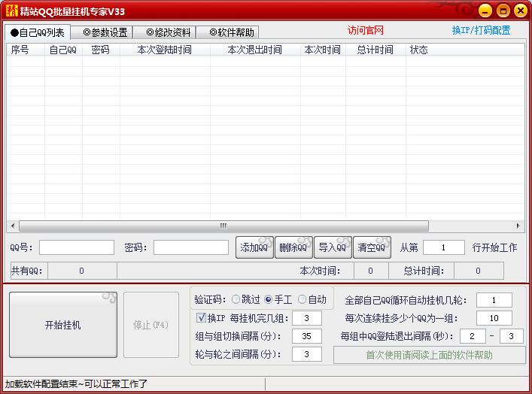532x394 pixels.
Task: Click the horizontal scrollbar thumb
Action: (223, 226)
